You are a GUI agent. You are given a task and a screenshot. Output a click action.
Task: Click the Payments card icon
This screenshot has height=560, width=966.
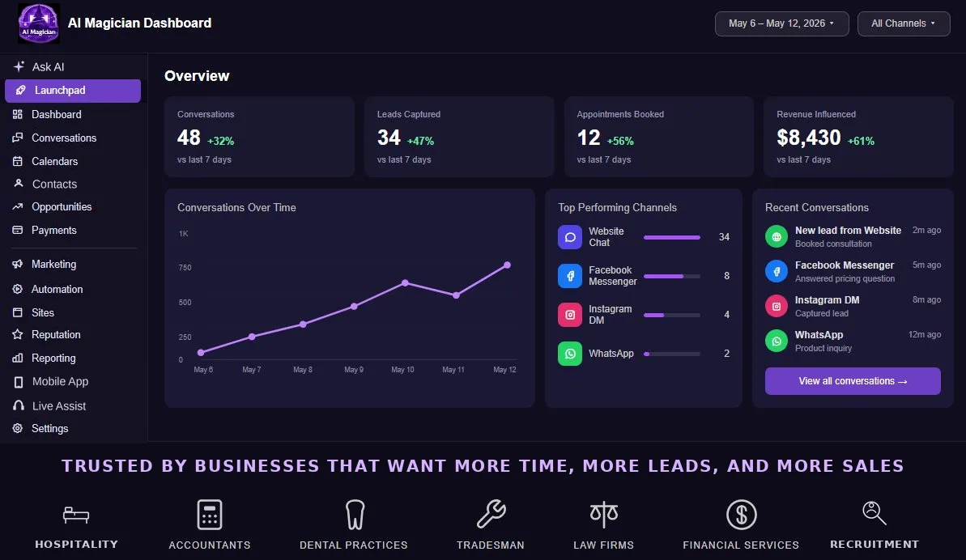tap(18, 230)
